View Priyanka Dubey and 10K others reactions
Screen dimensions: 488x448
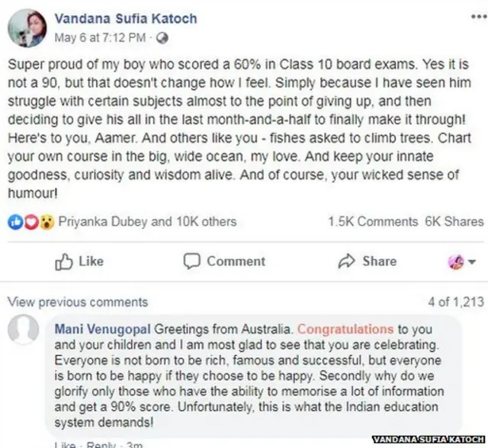point(148,222)
